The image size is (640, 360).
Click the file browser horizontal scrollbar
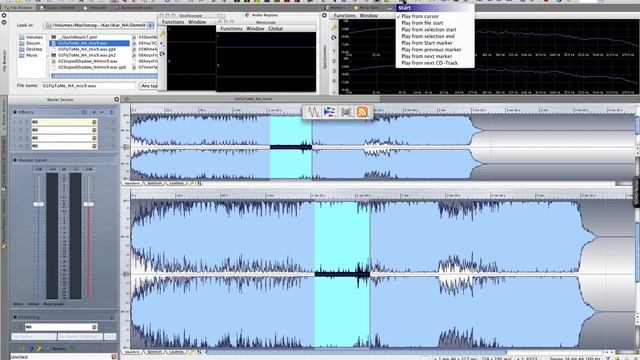coord(104,76)
